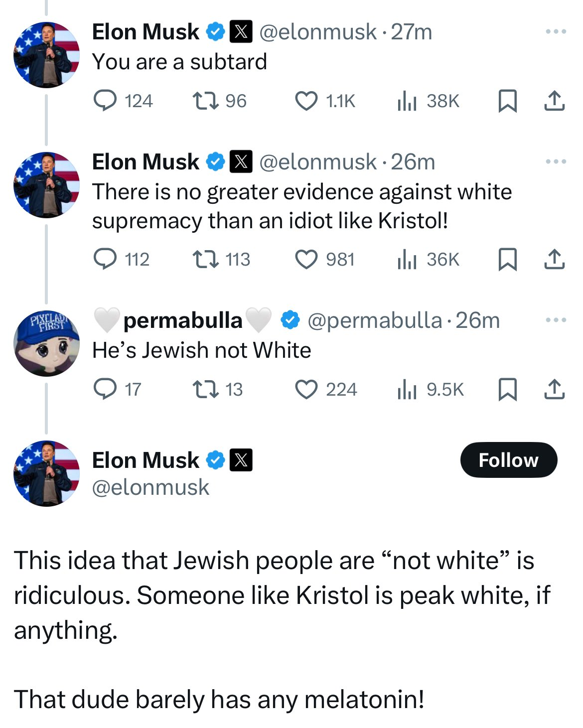Viewport: 583px width, 728px height.
Task: Share the "You are a subtard" post
Action: coord(554,101)
